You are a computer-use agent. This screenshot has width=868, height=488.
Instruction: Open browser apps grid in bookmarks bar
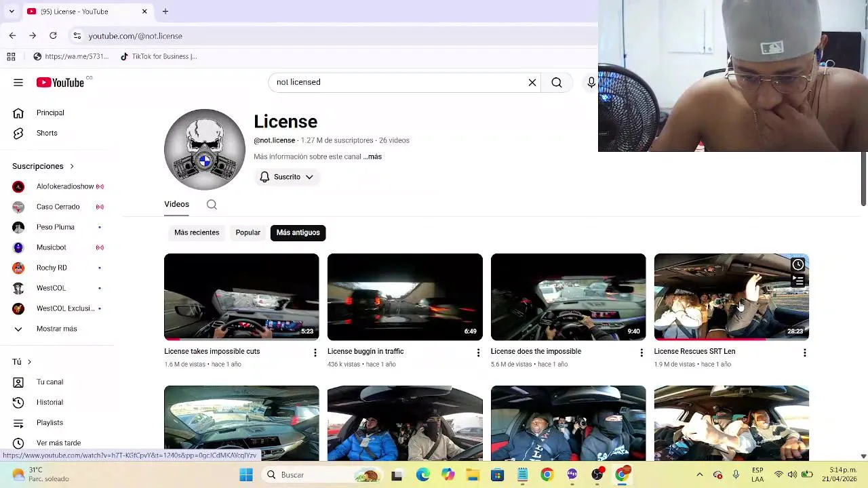point(11,56)
